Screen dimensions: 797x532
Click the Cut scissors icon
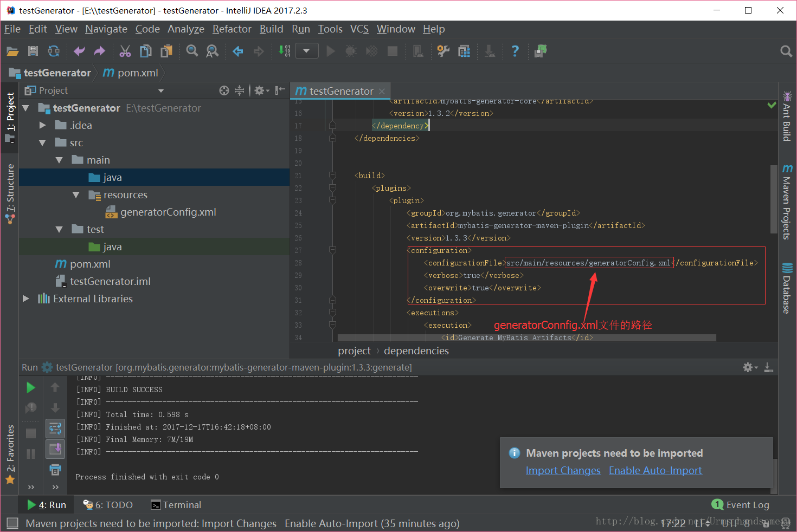pos(125,51)
